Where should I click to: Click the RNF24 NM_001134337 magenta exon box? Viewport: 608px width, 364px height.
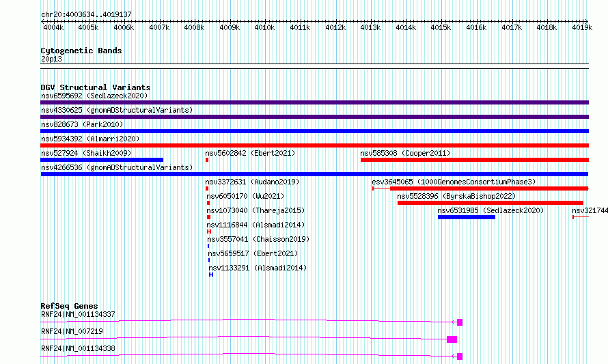[460, 322]
